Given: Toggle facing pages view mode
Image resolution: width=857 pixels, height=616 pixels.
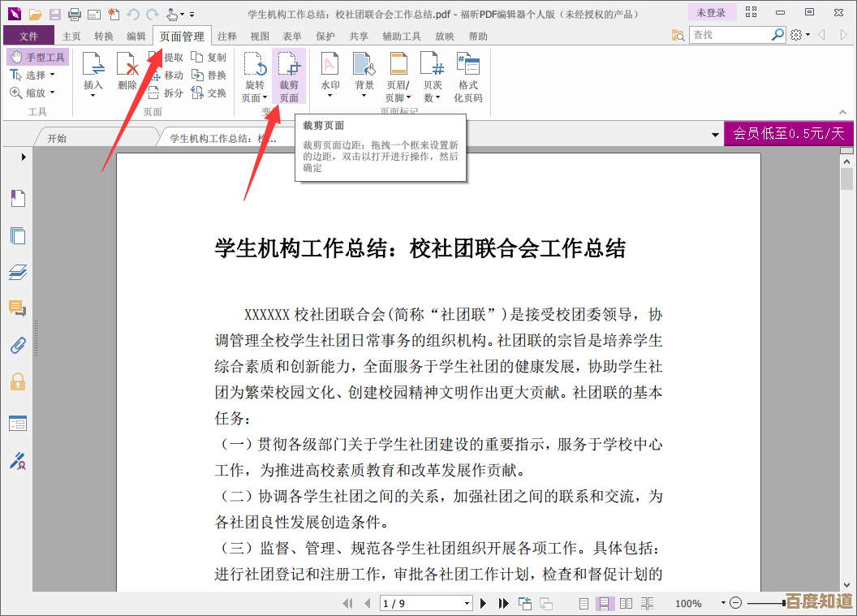Looking at the screenshot, I should 626,603.
